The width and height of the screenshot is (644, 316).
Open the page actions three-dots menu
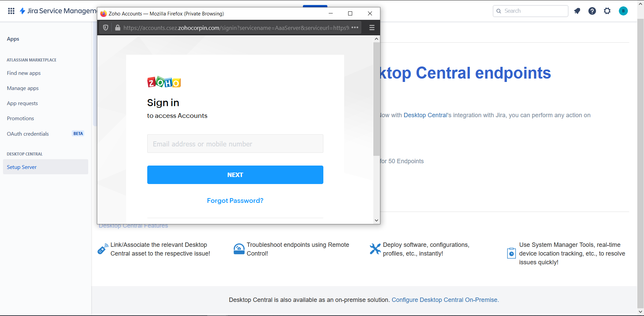(x=355, y=28)
